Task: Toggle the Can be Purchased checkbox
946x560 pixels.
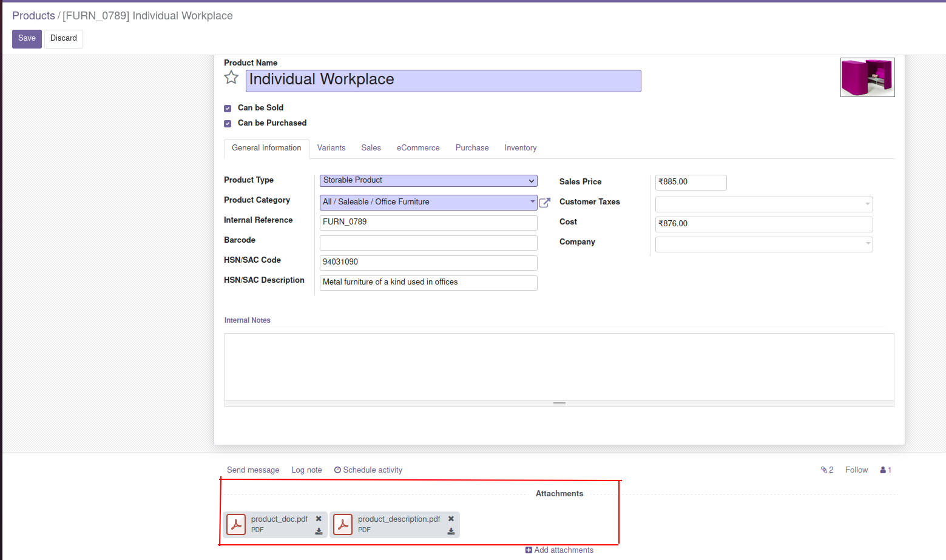Action: pos(228,124)
